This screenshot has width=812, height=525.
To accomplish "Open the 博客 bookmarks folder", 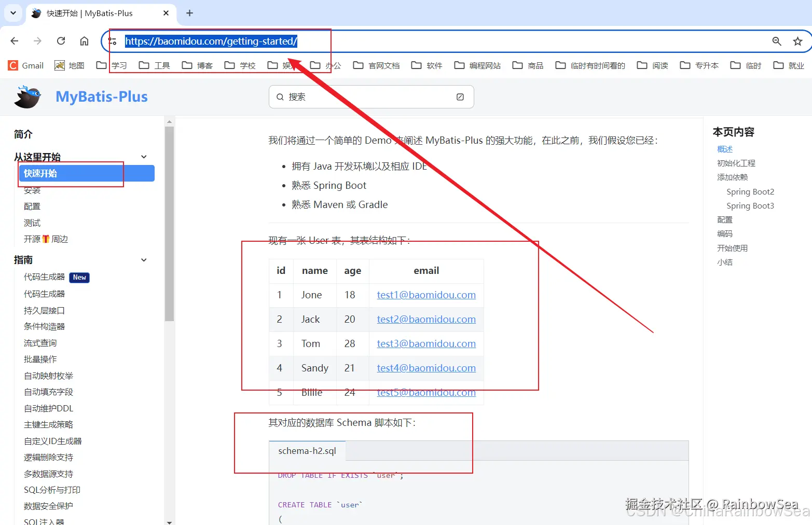I will [x=198, y=65].
